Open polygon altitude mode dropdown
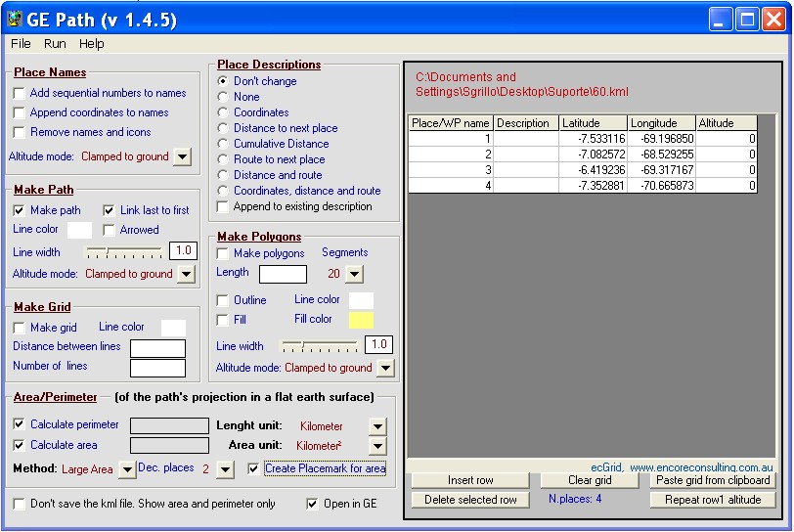 (x=385, y=369)
